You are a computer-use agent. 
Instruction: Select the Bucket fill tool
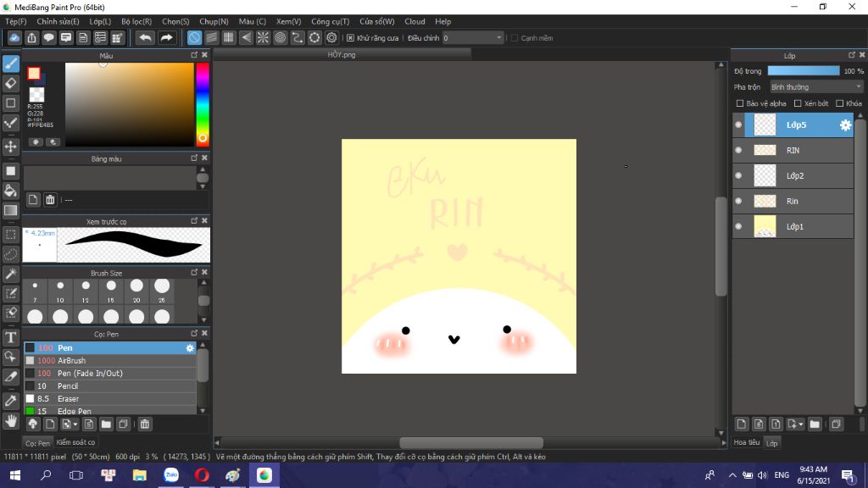pyautogui.click(x=11, y=191)
